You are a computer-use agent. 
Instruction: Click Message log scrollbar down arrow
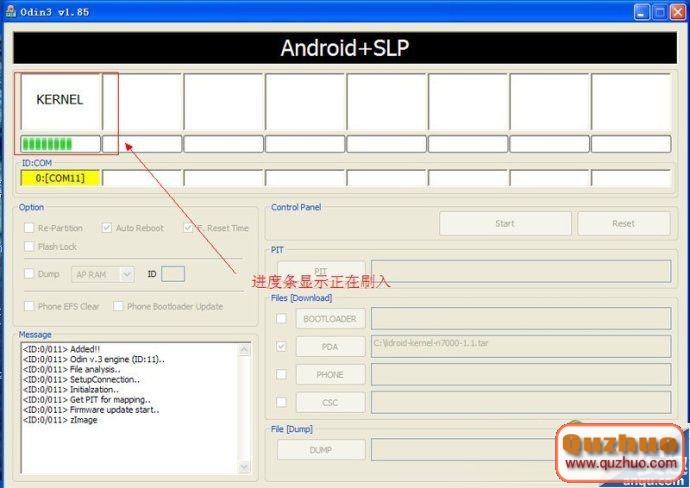click(244, 467)
